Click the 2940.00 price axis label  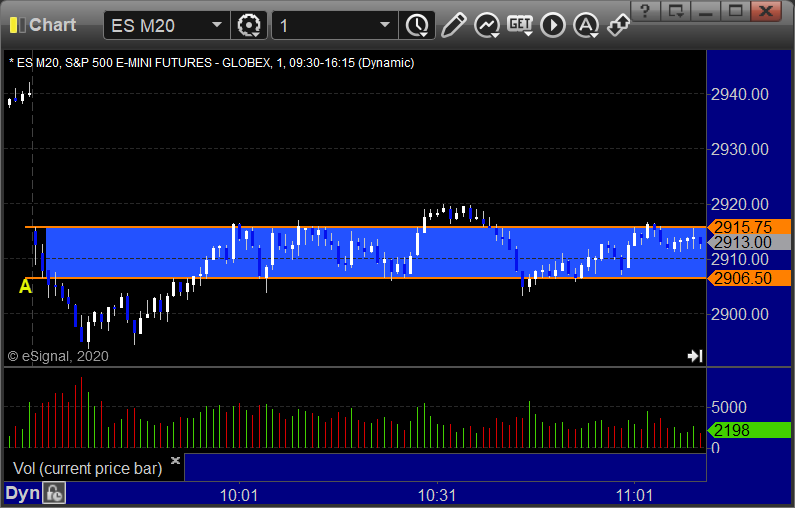click(740, 94)
